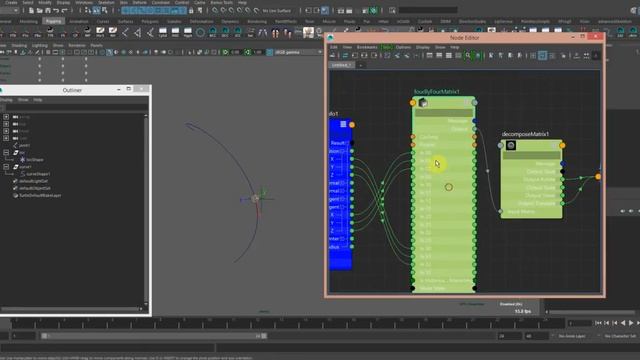Click the Open Scene folder icon
The image size is (640, 360).
tap(40, 11)
